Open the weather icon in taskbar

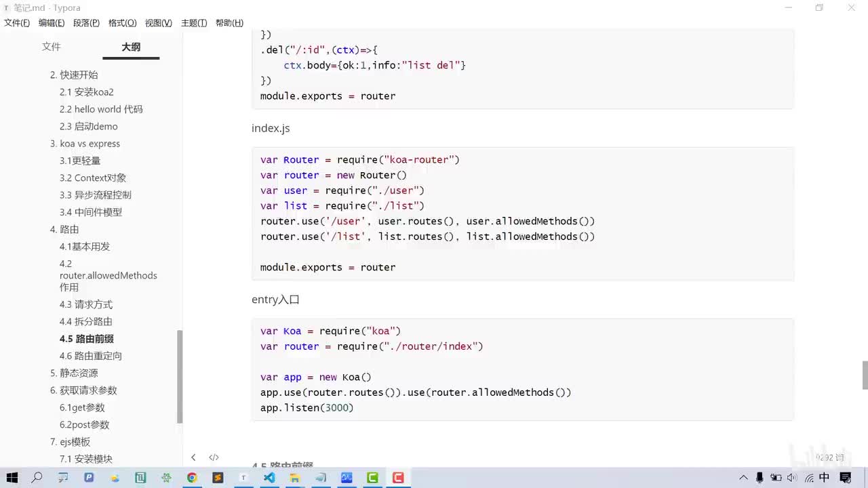coord(115,478)
